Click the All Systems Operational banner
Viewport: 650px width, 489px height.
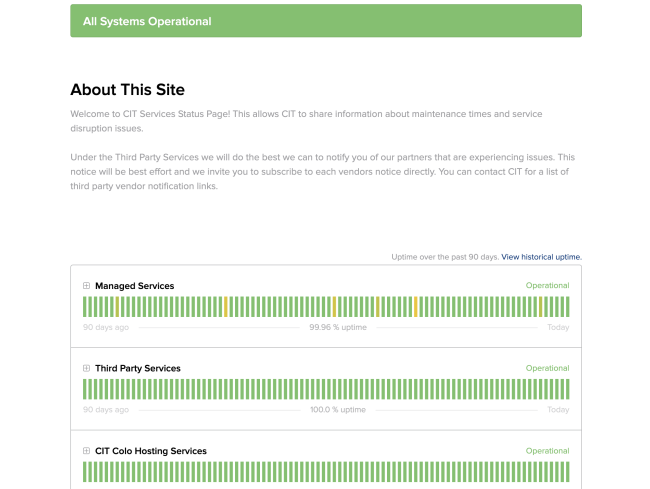pyautogui.click(x=326, y=21)
